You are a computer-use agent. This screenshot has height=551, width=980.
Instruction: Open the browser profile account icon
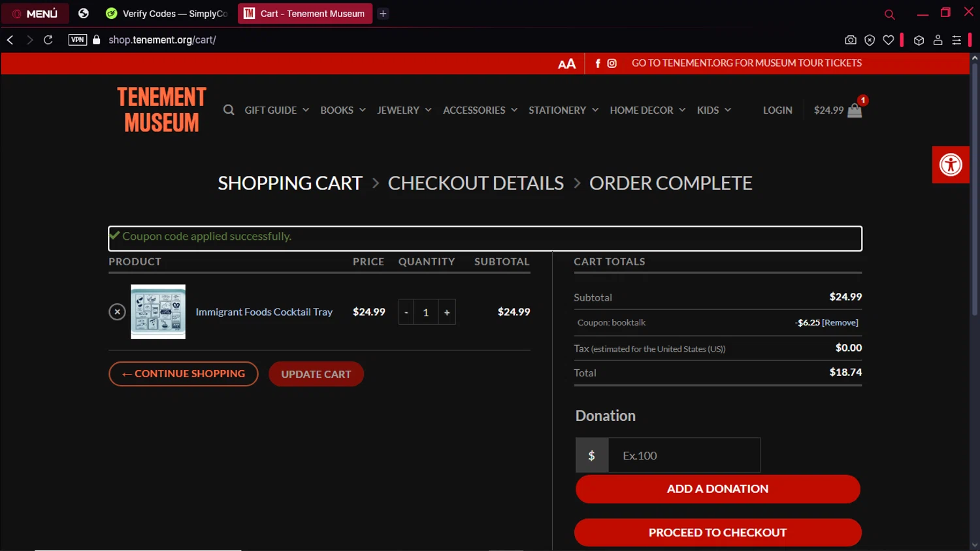coord(938,40)
